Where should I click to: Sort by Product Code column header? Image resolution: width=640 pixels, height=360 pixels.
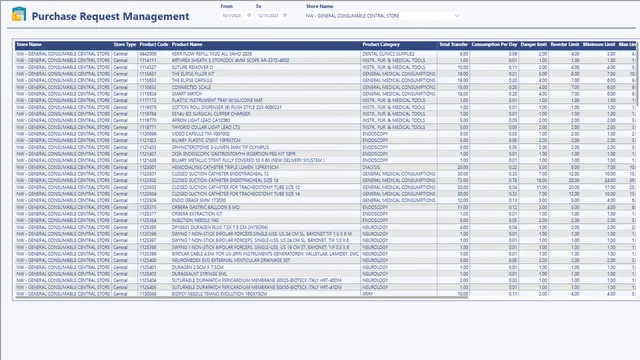tap(154, 44)
